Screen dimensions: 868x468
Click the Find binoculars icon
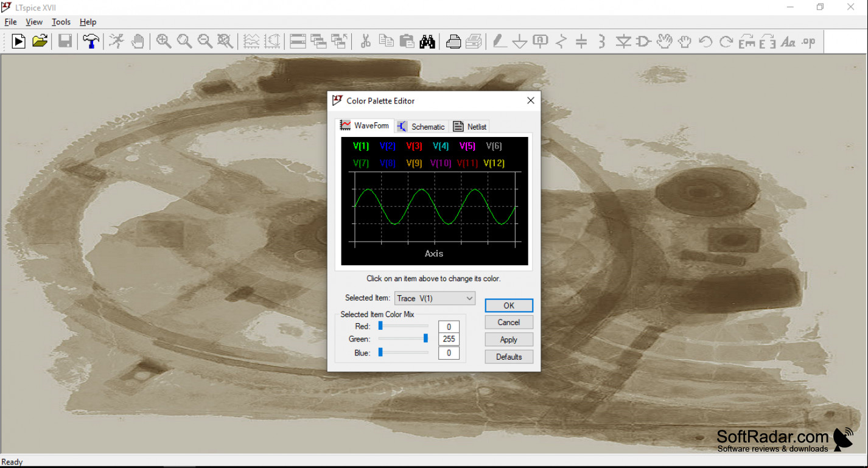pyautogui.click(x=427, y=41)
